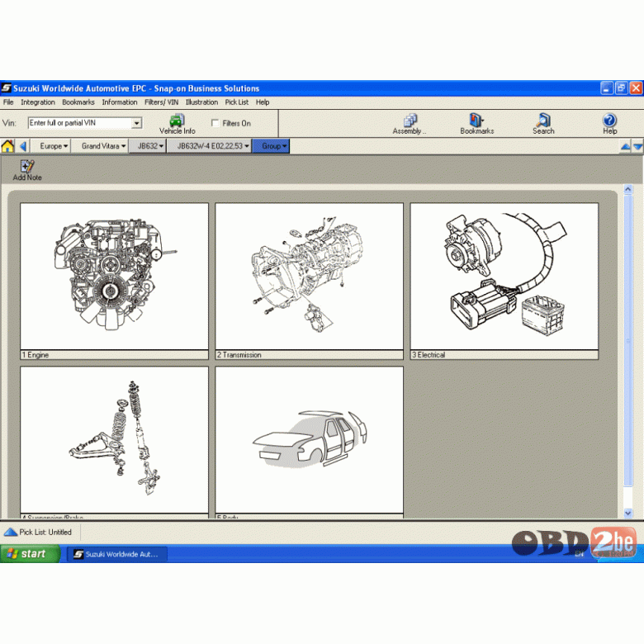The width and height of the screenshot is (644, 644).
Task: Open the Help menu in menu bar
Action: 263,102
